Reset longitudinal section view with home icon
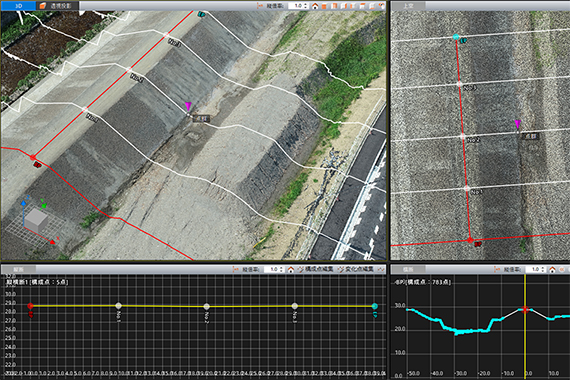The image size is (570, 380). (291, 269)
